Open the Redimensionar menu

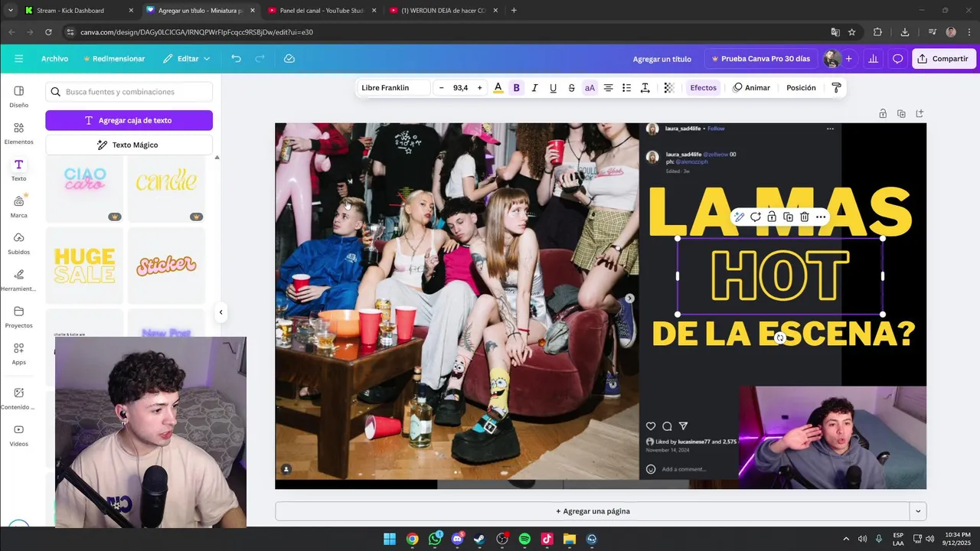(x=114, y=59)
